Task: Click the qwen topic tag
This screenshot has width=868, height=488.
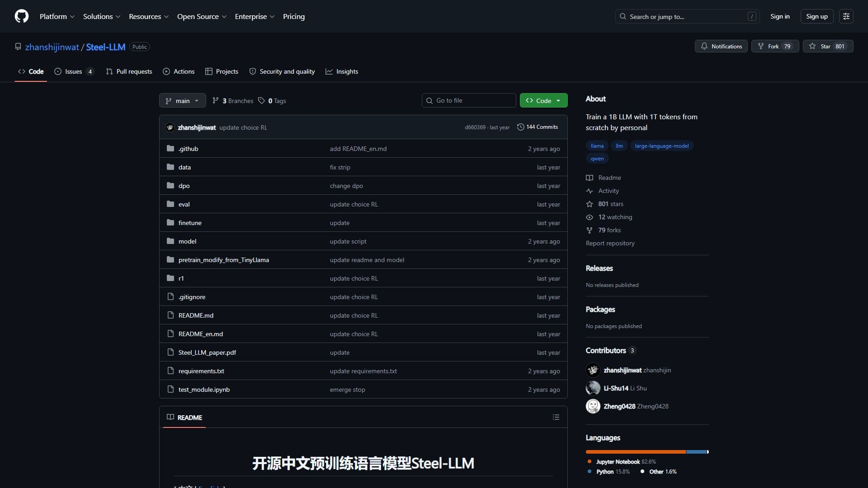Action: (597, 158)
